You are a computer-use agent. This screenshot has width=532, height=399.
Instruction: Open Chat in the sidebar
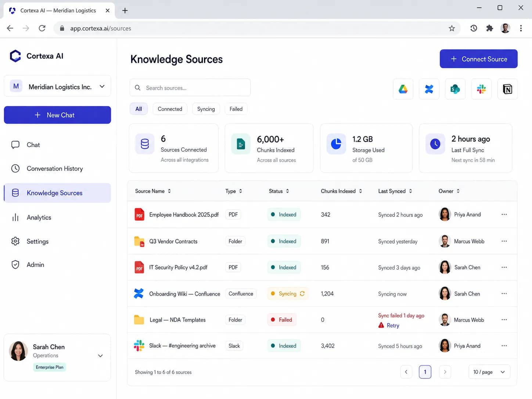click(57, 145)
